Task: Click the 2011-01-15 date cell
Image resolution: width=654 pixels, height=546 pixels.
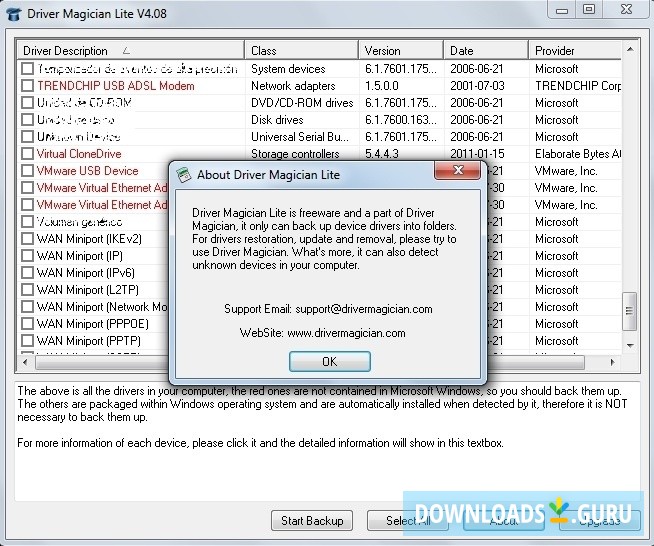Action: coord(477,154)
